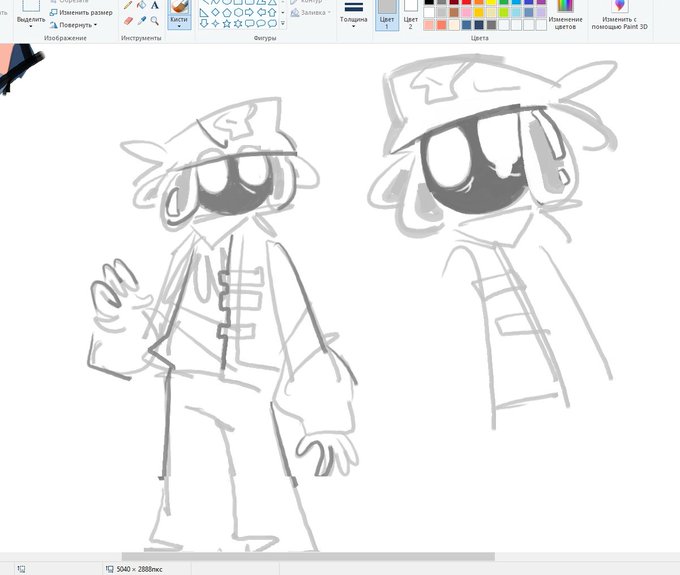Select the Eraser tool
Image resolution: width=680 pixels, height=575 pixels.
coord(128,20)
